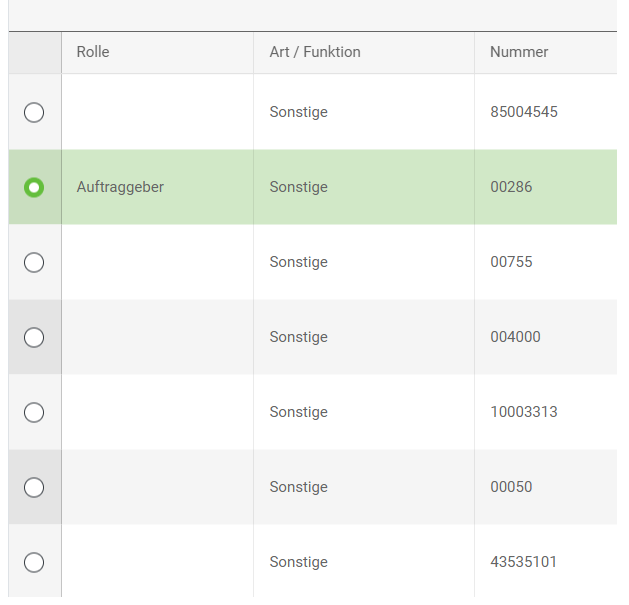Click the number cell 004000
Screen dimensions: 629x605
[x=515, y=337]
